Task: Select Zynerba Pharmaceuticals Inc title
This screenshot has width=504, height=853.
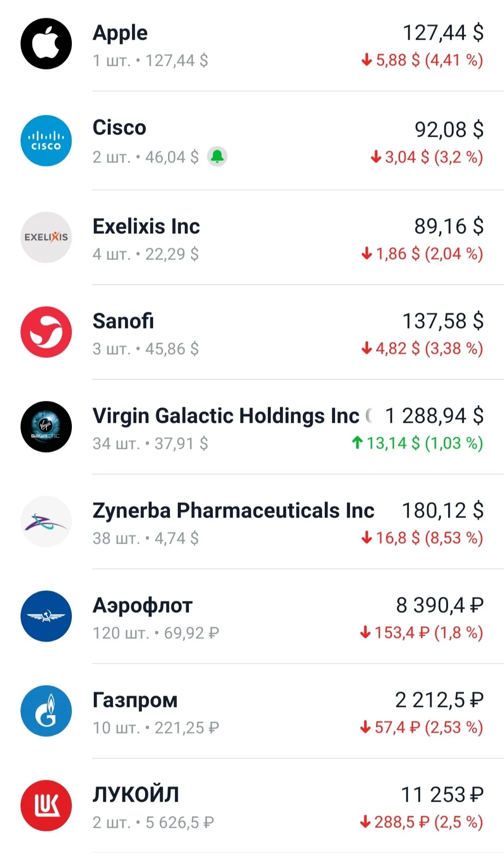Action: click(x=233, y=510)
